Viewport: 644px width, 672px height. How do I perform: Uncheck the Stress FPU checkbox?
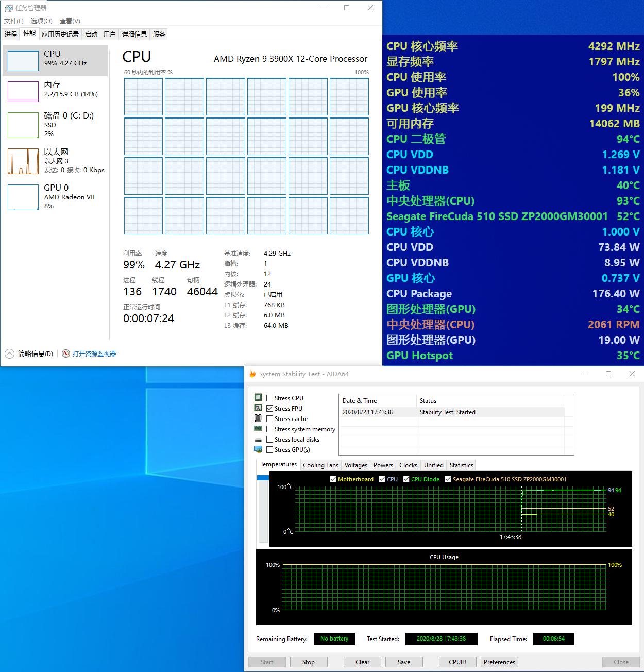point(270,408)
